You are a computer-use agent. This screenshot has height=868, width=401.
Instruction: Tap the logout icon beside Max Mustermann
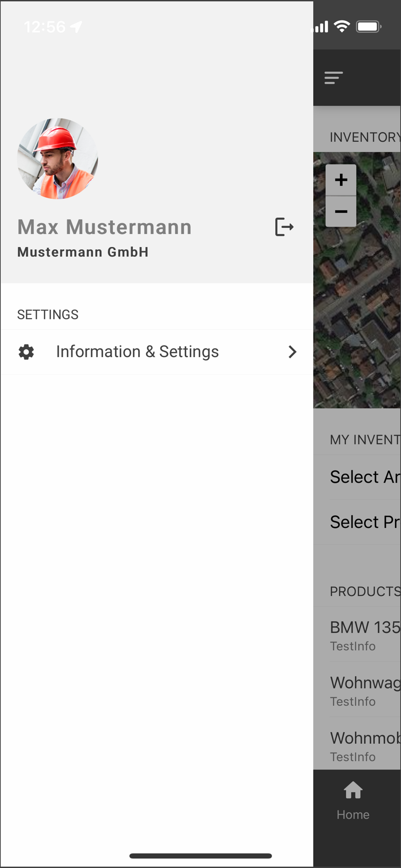[284, 227]
